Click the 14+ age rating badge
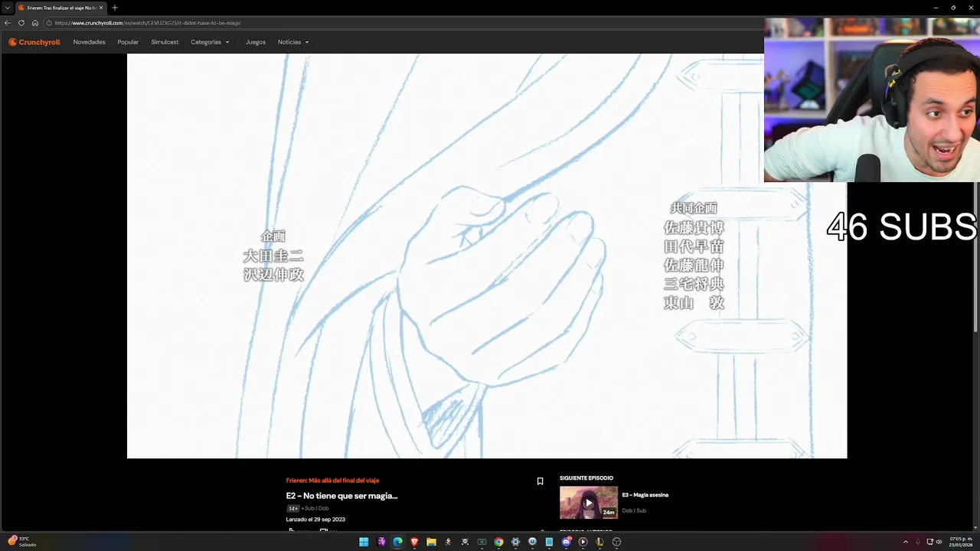 [x=292, y=508]
